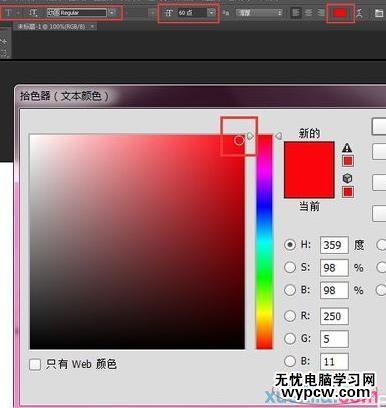Viewport: 386px width, 408px height.
Task: Open the warp text icon
Action: [x=359, y=13]
